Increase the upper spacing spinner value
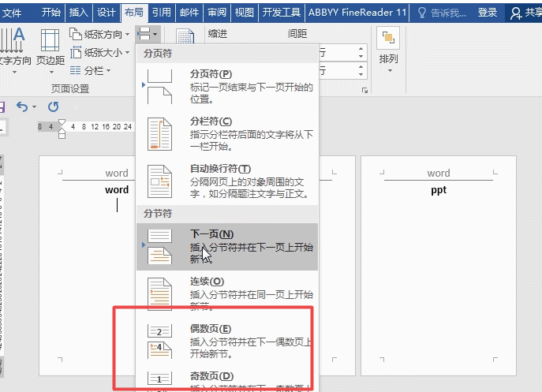The image size is (542, 392). (x=361, y=48)
